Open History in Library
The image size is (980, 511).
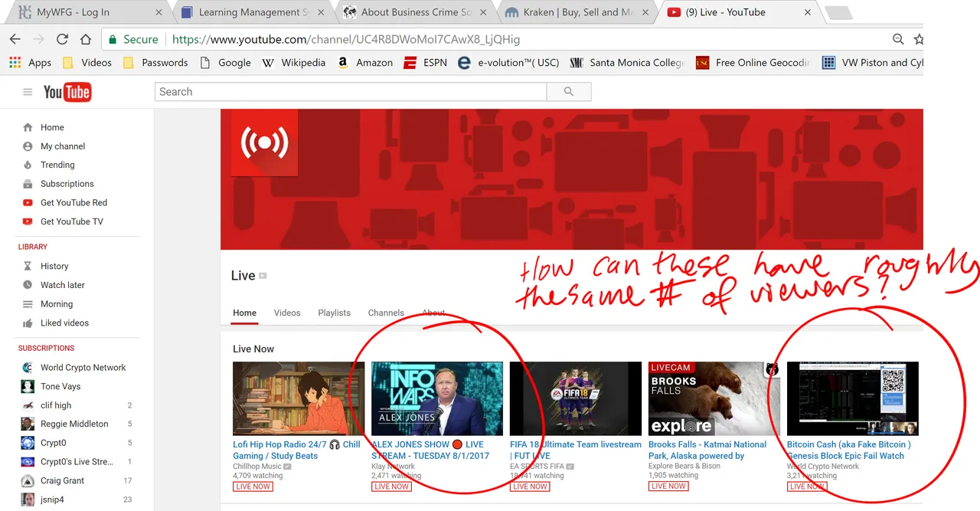click(54, 266)
